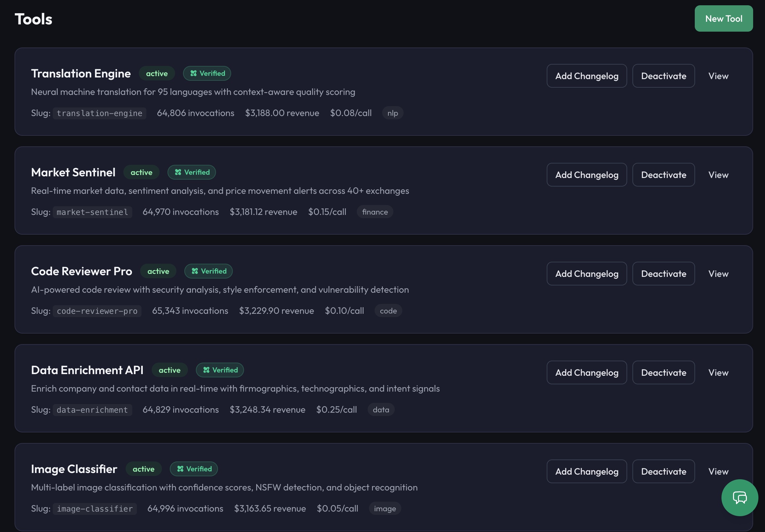Click the Verified badge on Image Classifier
Image resolution: width=765 pixels, height=532 pixels.
point(194,469)
